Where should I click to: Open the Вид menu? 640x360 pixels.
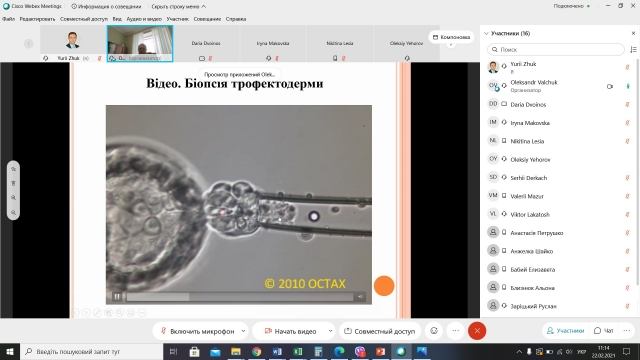pyautogui.click(x=117, y=19)
